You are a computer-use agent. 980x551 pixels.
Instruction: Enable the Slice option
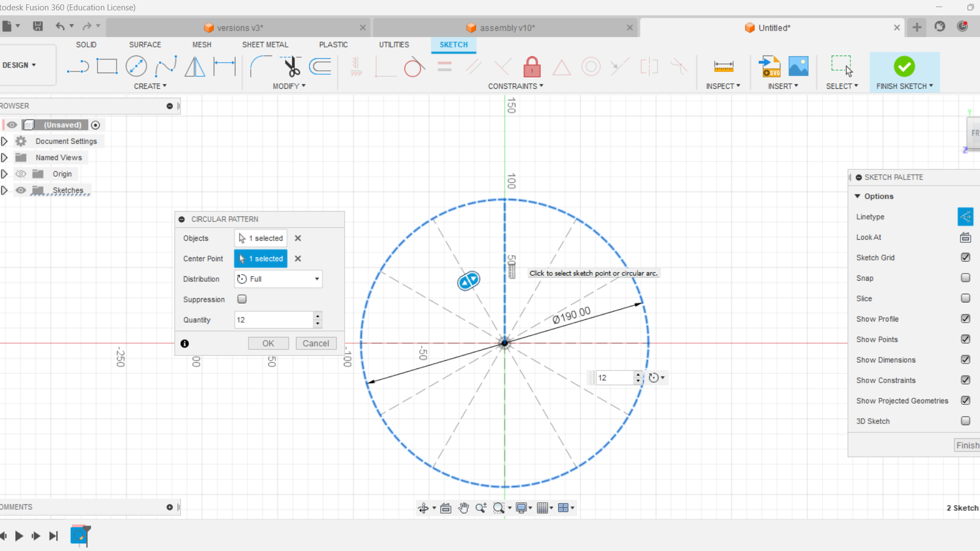[965, 298]
